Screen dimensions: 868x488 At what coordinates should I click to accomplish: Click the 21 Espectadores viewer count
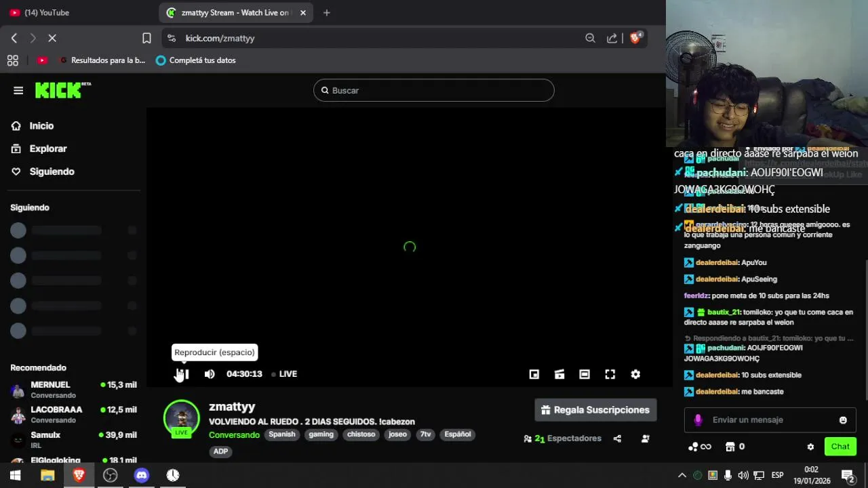coord(562,439)
